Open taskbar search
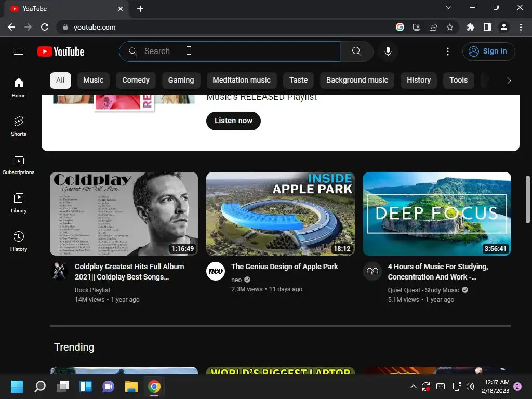The height and width of the screenshot is (399, 532). pyautogui.click(x=39, y=387)
